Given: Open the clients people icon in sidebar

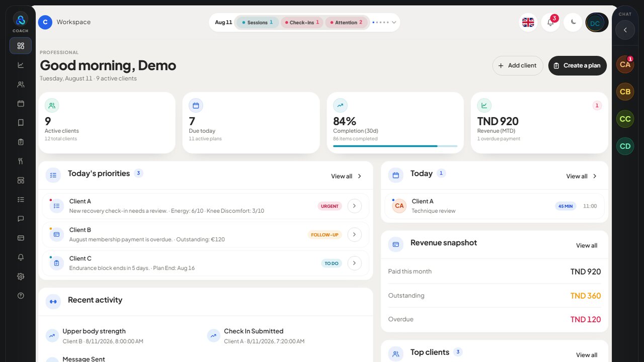Looking at the screenshot, I should (x=21, y=84).
